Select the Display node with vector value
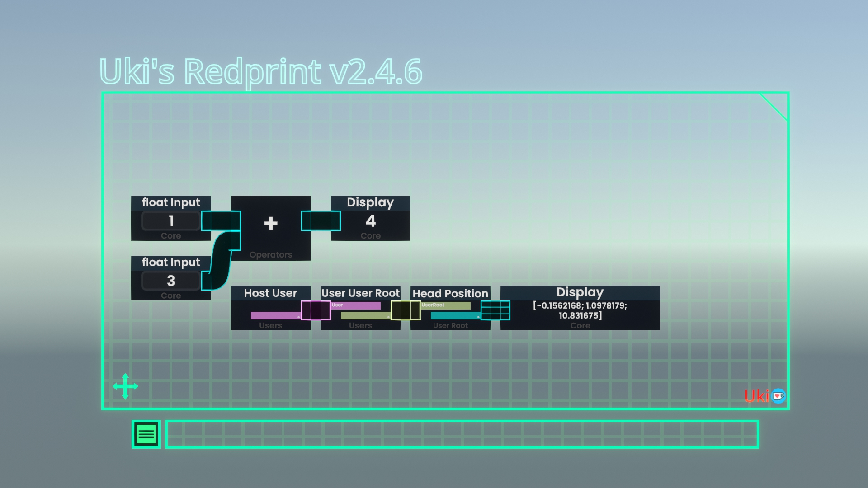Screen dimensions: 868x488 pyautogui.click(x=580, y=310)
